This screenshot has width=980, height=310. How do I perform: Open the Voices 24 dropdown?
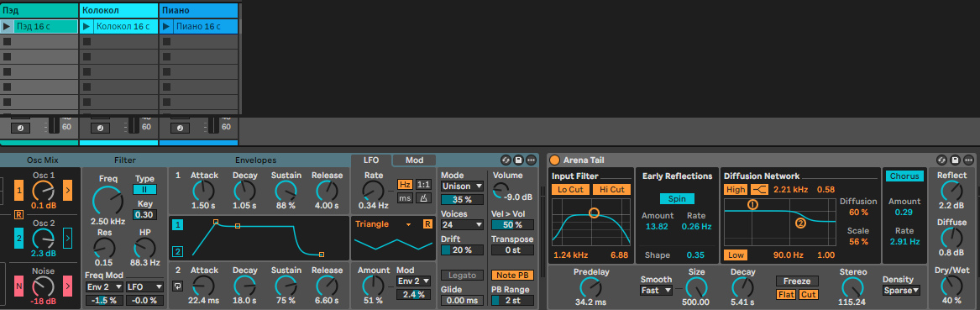coord(462,224)
